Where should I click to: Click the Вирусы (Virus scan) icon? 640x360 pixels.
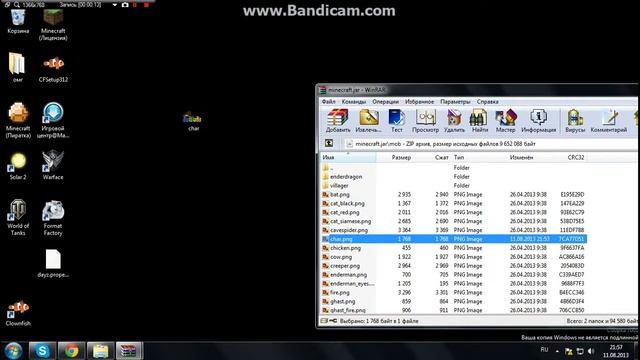click(575, 121)
